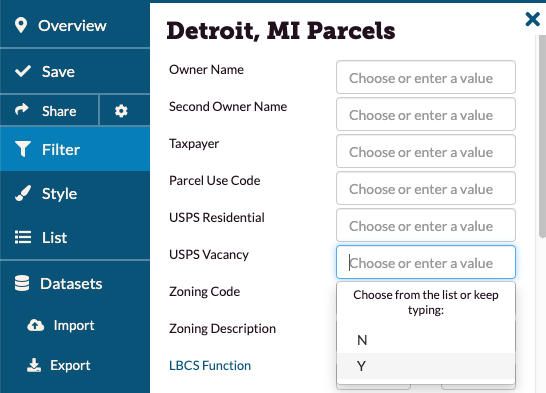This screenshot has width=546, height=393.
Task: Click the Export download icon
Action: point(34,365)
